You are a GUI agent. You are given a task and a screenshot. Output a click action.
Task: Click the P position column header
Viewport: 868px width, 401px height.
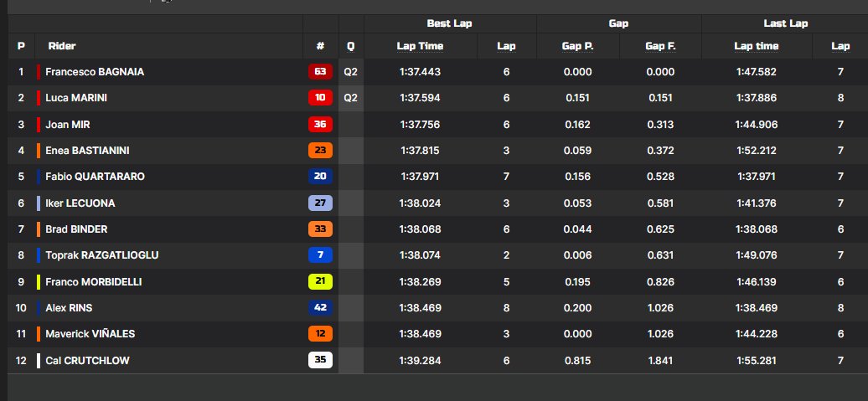point(21,46)
